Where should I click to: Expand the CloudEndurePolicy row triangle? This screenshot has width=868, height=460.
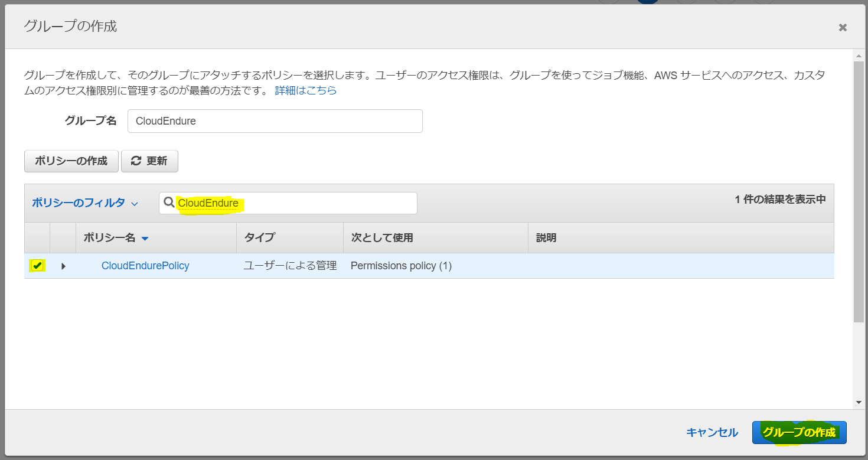tap(63, 266)
